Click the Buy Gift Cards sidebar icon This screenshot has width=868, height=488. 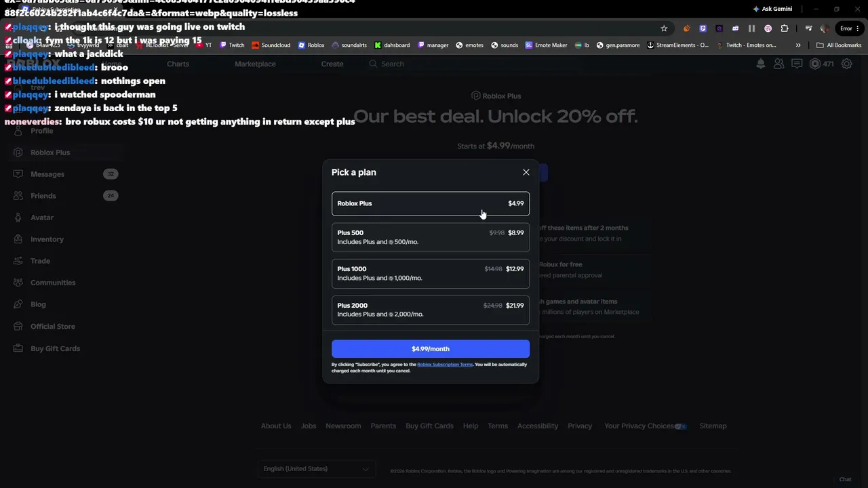(18, 348)
